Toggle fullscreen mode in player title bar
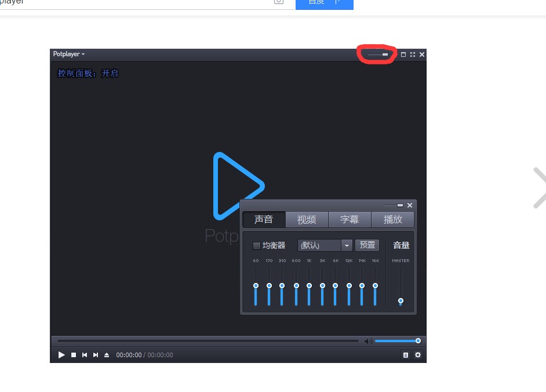The image size is (546, 392). tap(413, 55)
